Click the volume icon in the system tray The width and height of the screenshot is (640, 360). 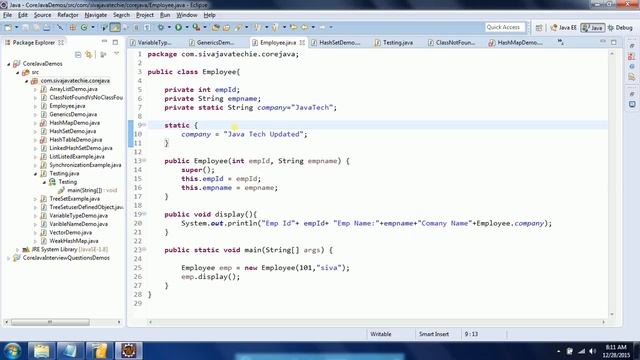tap(593, 351)
